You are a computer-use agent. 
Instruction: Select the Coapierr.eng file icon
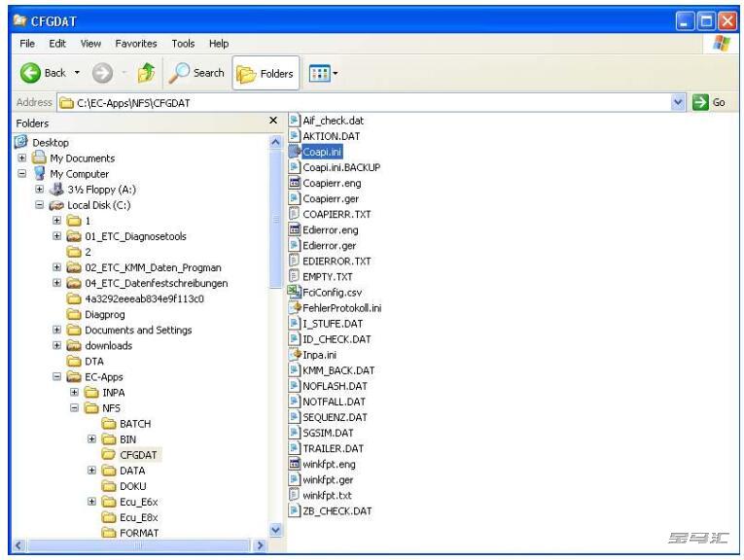tap(295, 183)
